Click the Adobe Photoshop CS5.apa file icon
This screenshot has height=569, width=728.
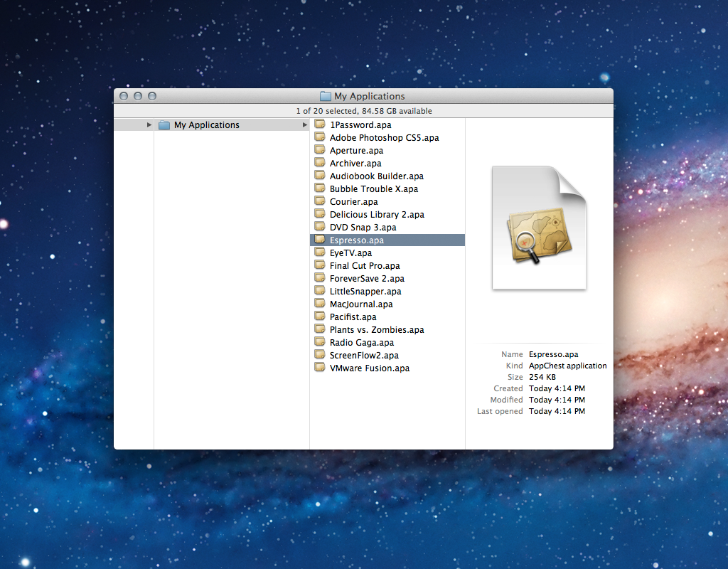tap(320, 137)
